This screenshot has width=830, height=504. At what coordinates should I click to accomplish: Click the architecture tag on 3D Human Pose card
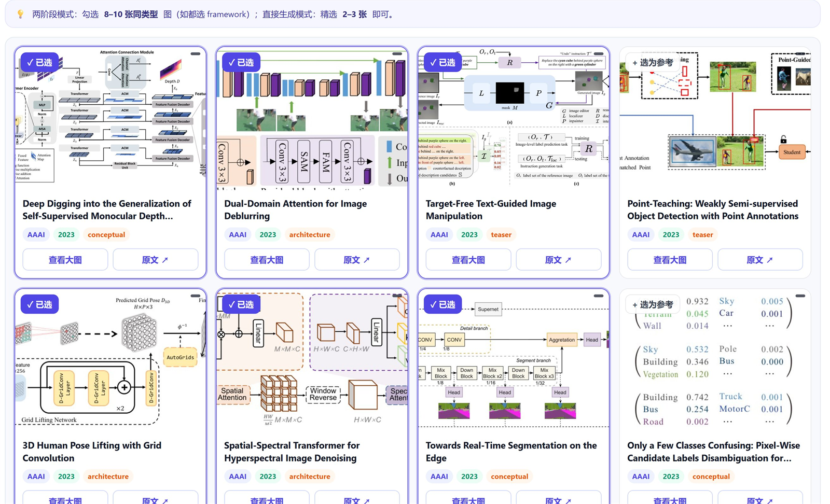pyautogui.click(x=108, y=477)
